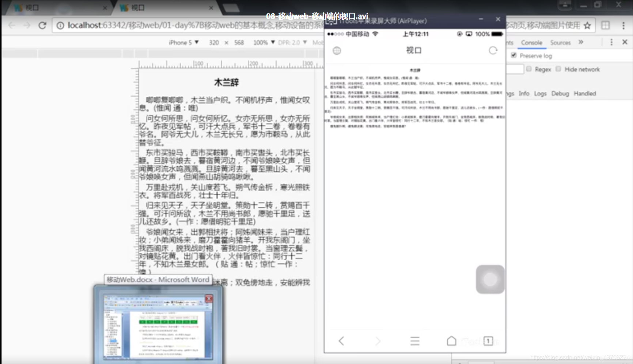Tap the phone browser home icon
The height and width of the screenshot is (364, 633).
tap(451, 341)
